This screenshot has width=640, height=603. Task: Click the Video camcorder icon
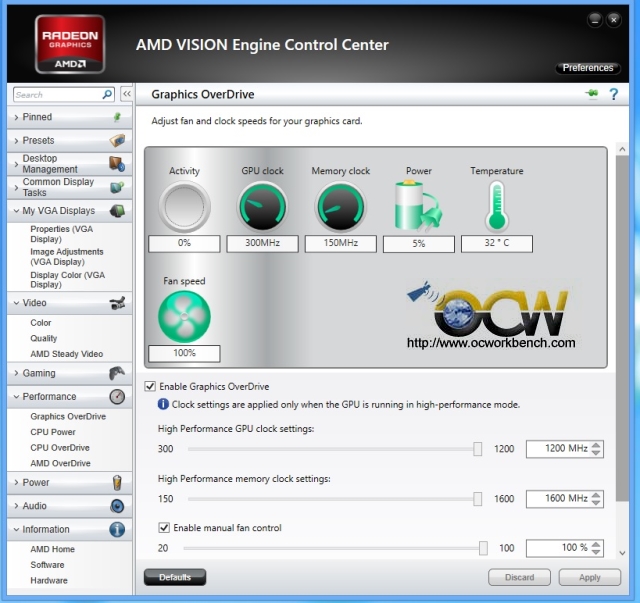117,303
